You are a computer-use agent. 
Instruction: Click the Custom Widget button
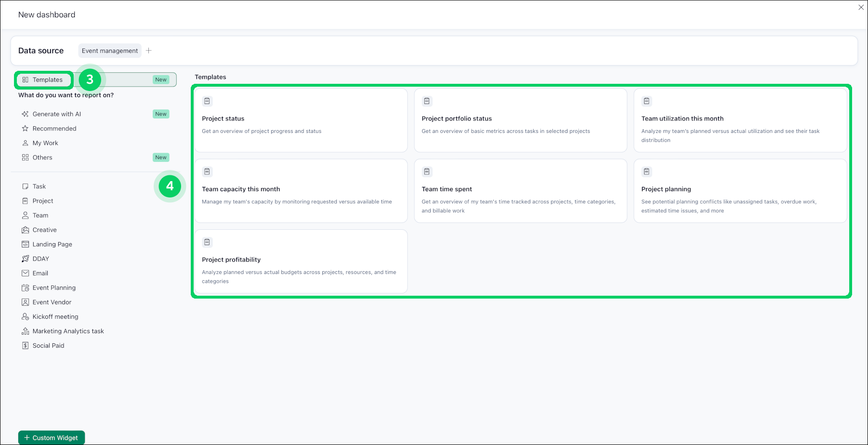pos(52,437)
